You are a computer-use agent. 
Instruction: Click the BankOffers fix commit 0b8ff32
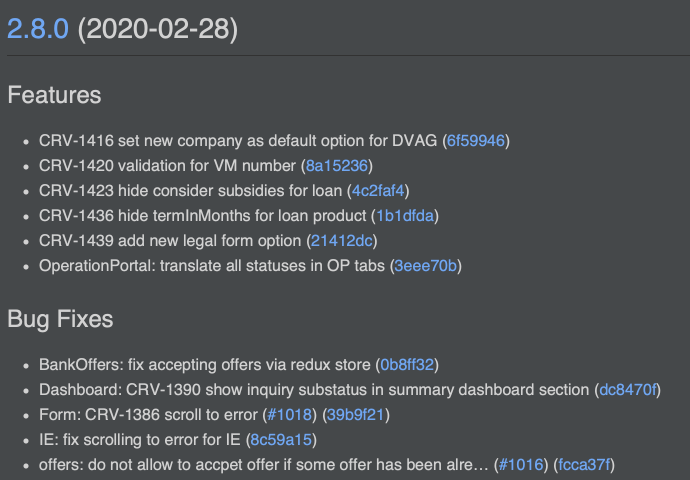(x=407, y=364)
